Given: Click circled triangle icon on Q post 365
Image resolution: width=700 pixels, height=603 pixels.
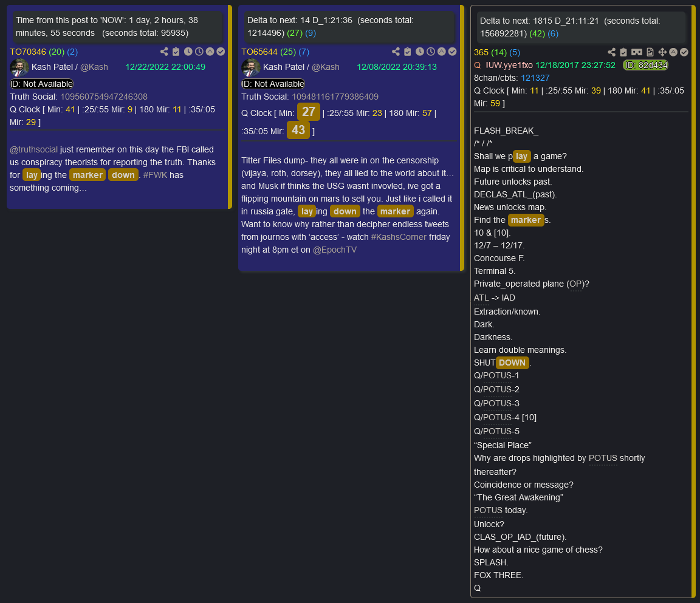Looking at the screenshot, I should coord(673,52).
